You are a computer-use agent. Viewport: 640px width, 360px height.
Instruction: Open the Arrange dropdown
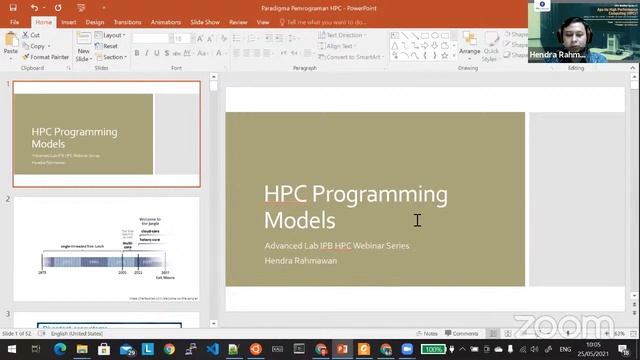click(469, 46)
